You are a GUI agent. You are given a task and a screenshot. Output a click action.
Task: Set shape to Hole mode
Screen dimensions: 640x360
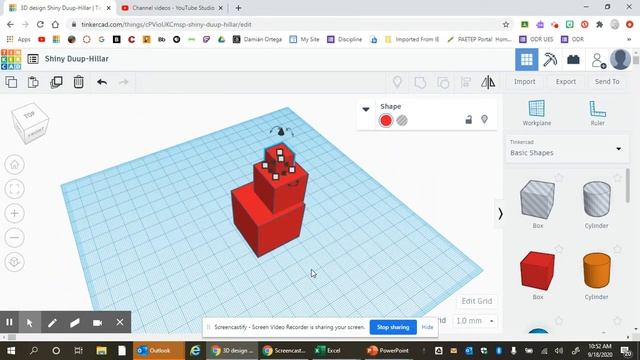[x=402, y=120]
